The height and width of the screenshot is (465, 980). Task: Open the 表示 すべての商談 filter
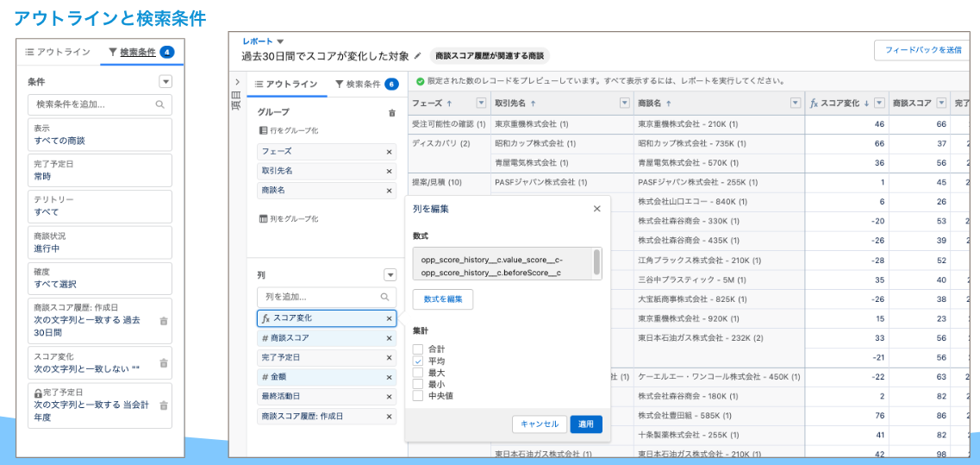coord(100,134)
